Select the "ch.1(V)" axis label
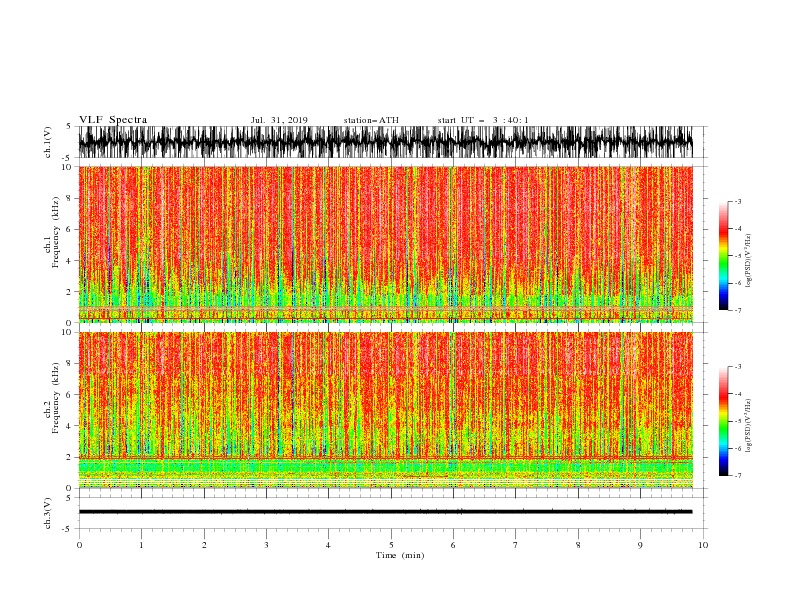 [48, 142]
